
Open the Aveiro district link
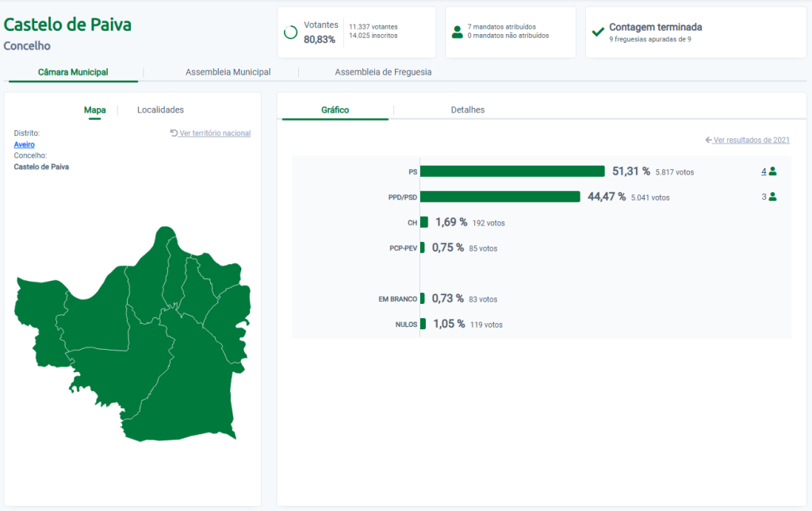24,144
